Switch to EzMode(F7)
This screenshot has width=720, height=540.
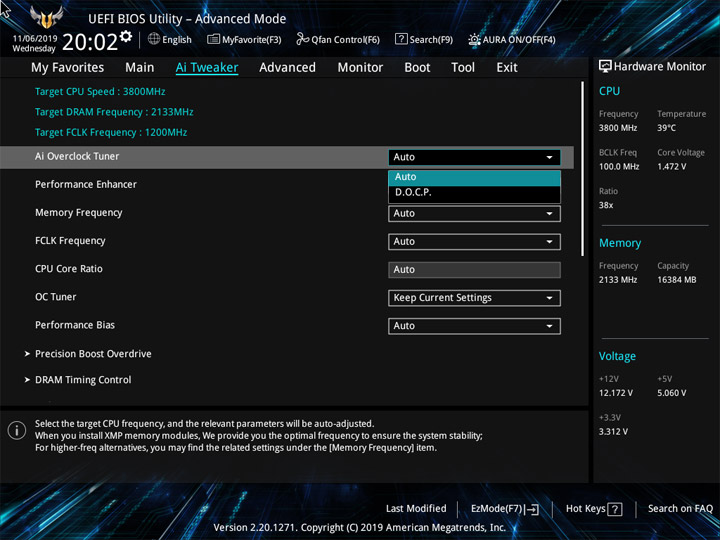pos(505,509)
